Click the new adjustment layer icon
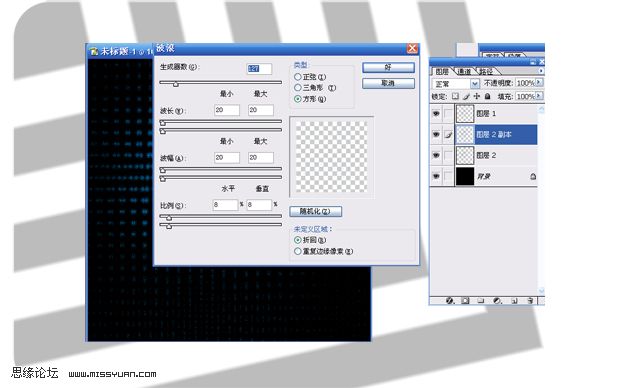Screen dimensions: 624x388 (497, 301)
